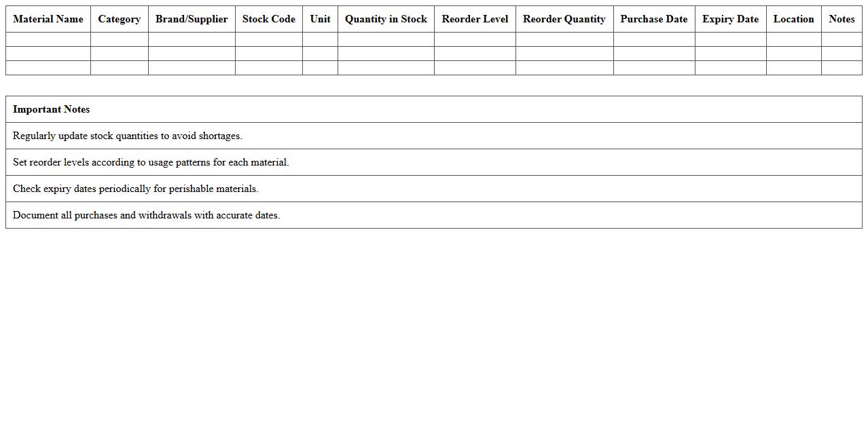Select the Category column header

tap(119, 19)
